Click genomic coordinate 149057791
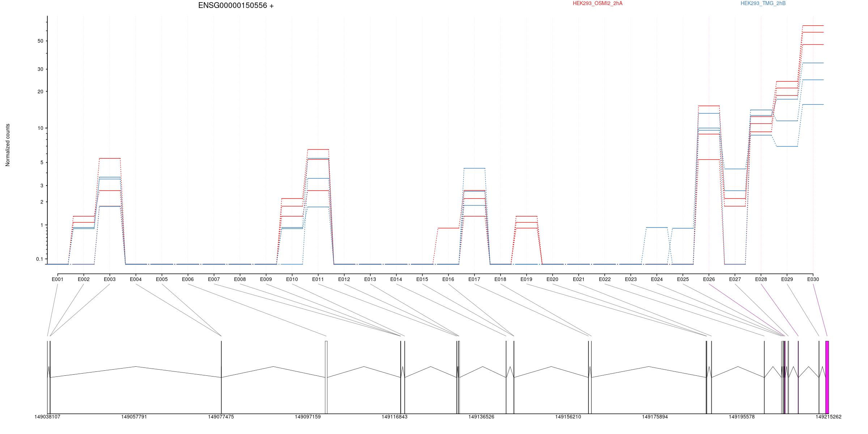 click(134, 417)
